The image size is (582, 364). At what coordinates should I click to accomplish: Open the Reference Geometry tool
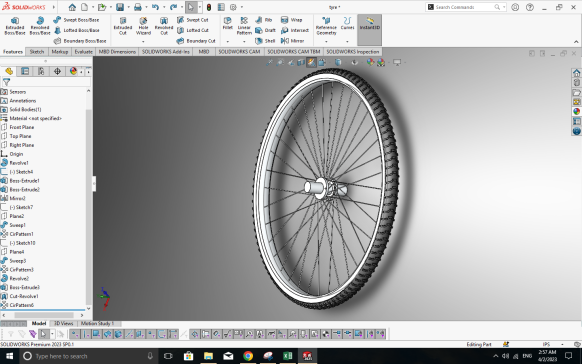326,26
